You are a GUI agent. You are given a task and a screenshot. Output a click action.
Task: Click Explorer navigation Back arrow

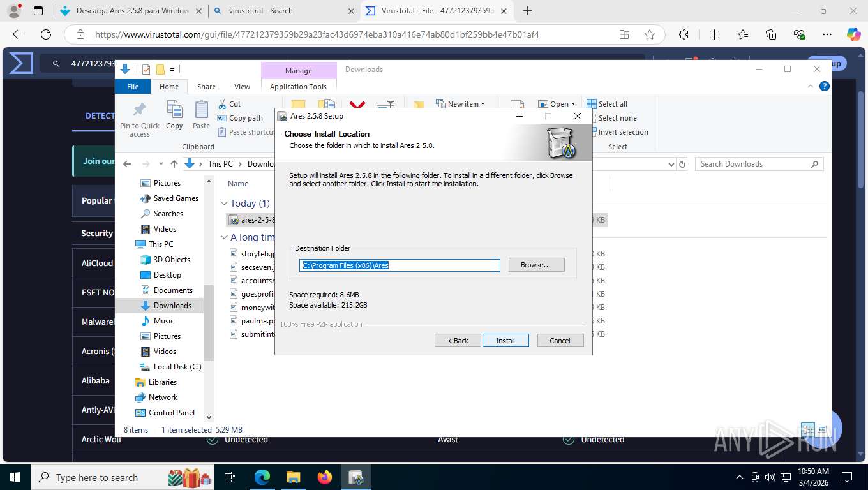[x=127, y=164]
